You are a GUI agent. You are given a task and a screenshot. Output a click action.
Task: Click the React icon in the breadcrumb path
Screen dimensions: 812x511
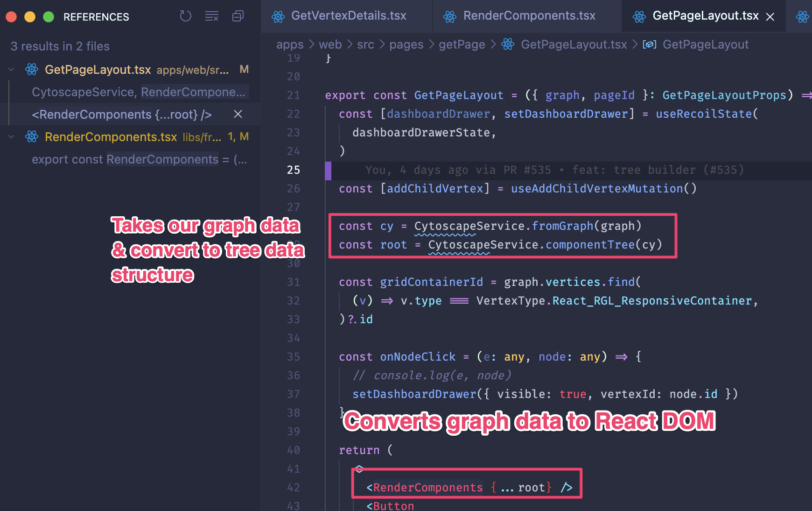(x=507, y=44)
